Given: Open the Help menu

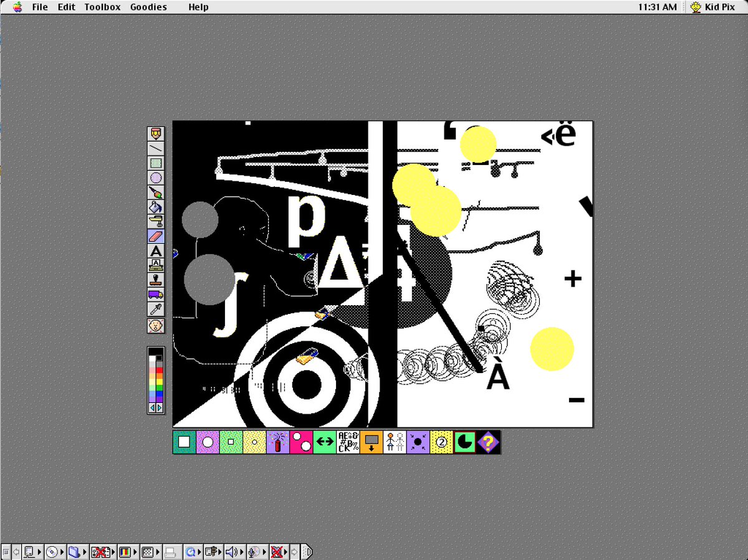Looking at the screenshot, I should click(x=198, y=7).
